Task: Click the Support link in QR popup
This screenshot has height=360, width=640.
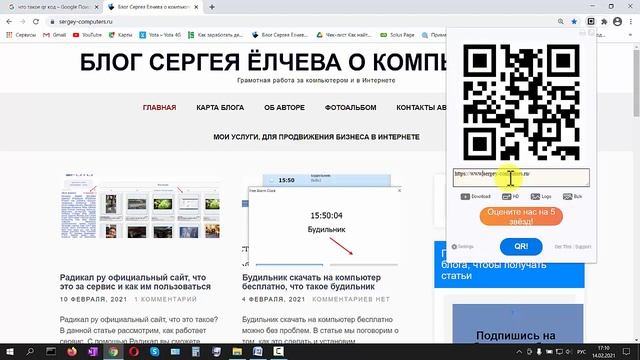Action: click(583, 247)
